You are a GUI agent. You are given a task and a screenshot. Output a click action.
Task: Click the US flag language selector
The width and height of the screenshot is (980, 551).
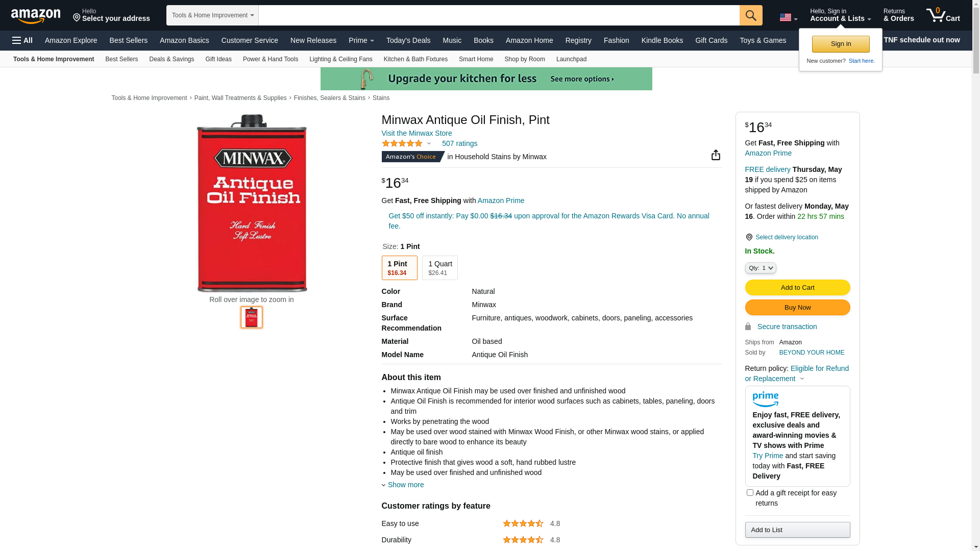(788, 18)
